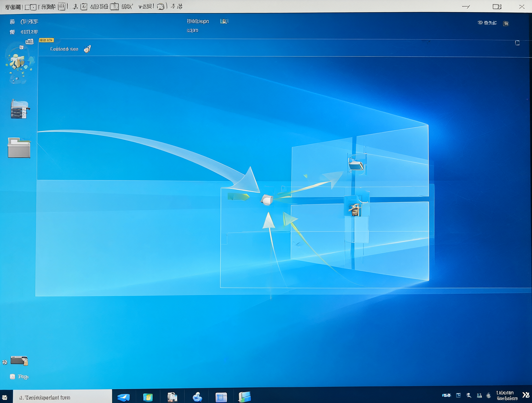Screen dimensions: 532x403
Task: Click the blue window-with-list-lines taskbar icon
Action: pyautogui.click(x=221, y=397)
